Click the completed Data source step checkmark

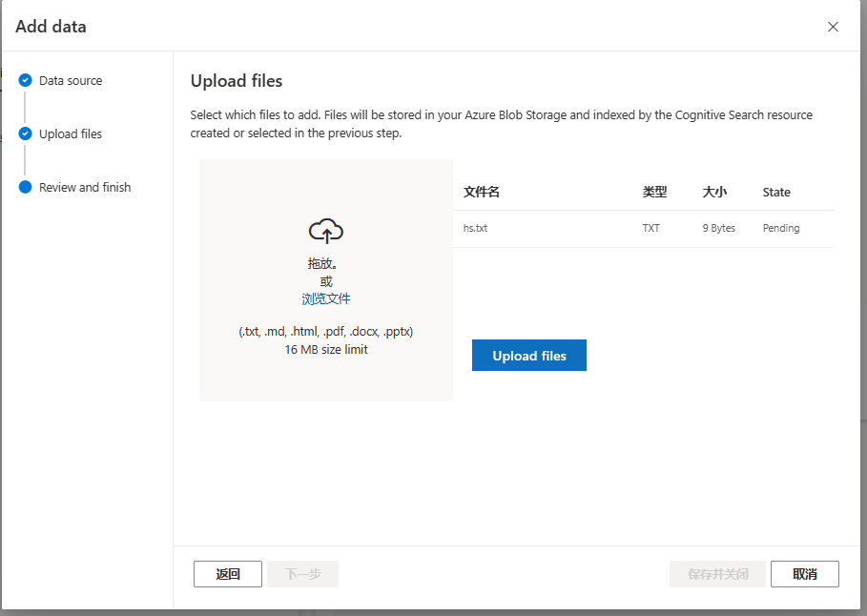click(x=25, y=80)
